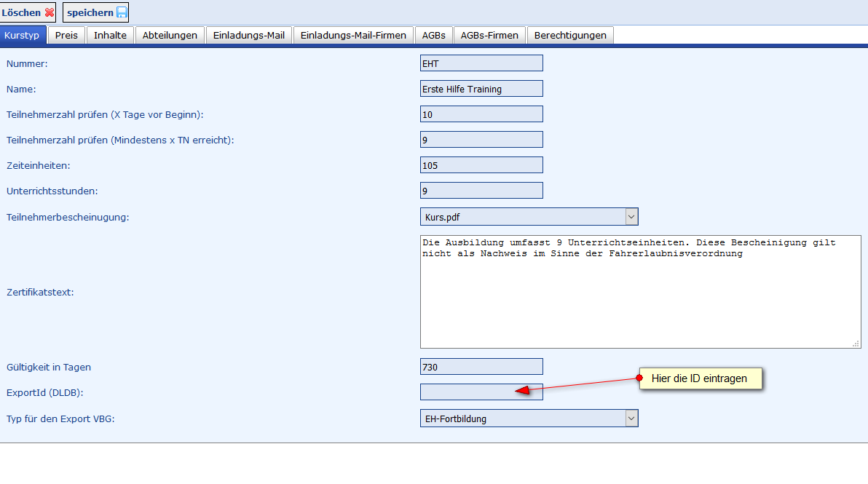Open the Typ für den Export VBG dropdown
The width and height of the screenshot is (868, 484).
point(631,418)
